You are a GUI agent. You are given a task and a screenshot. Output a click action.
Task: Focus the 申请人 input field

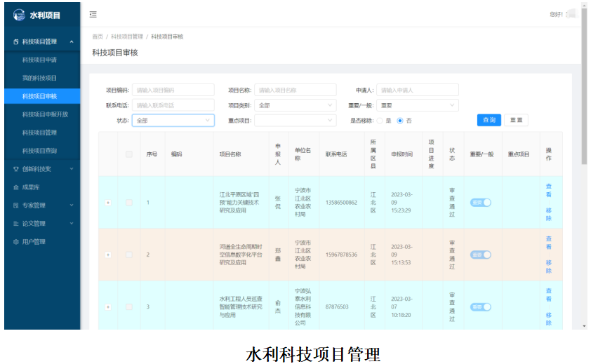click(418, 90)
